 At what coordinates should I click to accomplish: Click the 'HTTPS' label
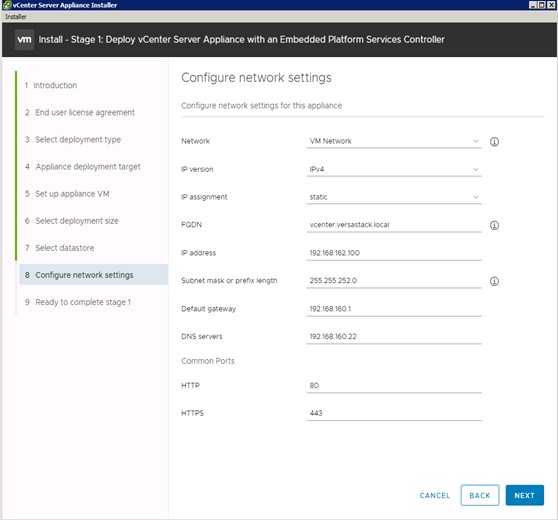coord(192,413)
